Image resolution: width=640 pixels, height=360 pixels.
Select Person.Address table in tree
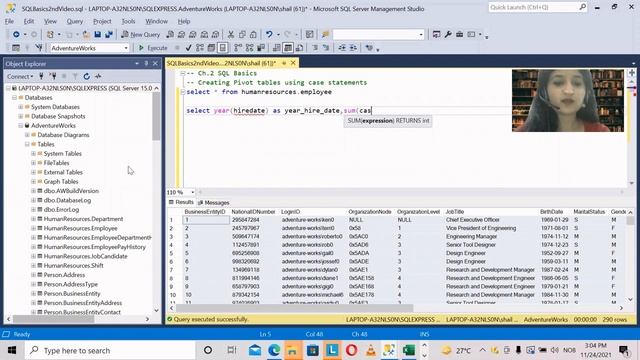[64, 275]
